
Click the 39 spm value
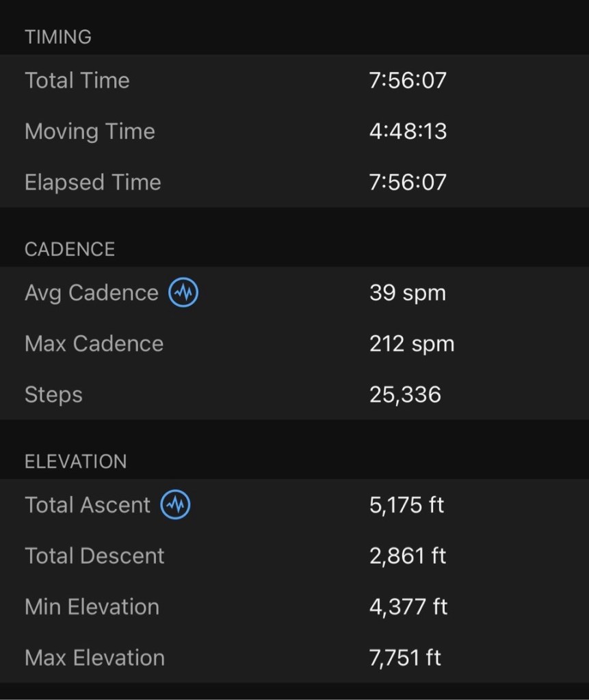click(x=407, y=293)
